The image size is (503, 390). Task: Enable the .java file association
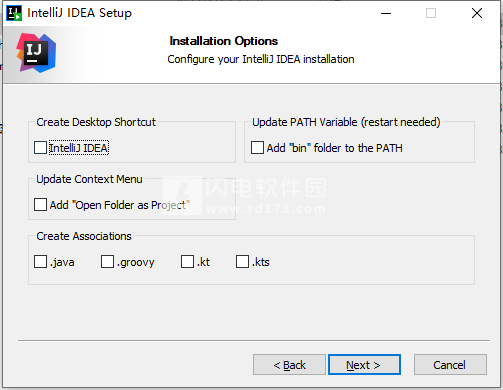pos(40,262)
